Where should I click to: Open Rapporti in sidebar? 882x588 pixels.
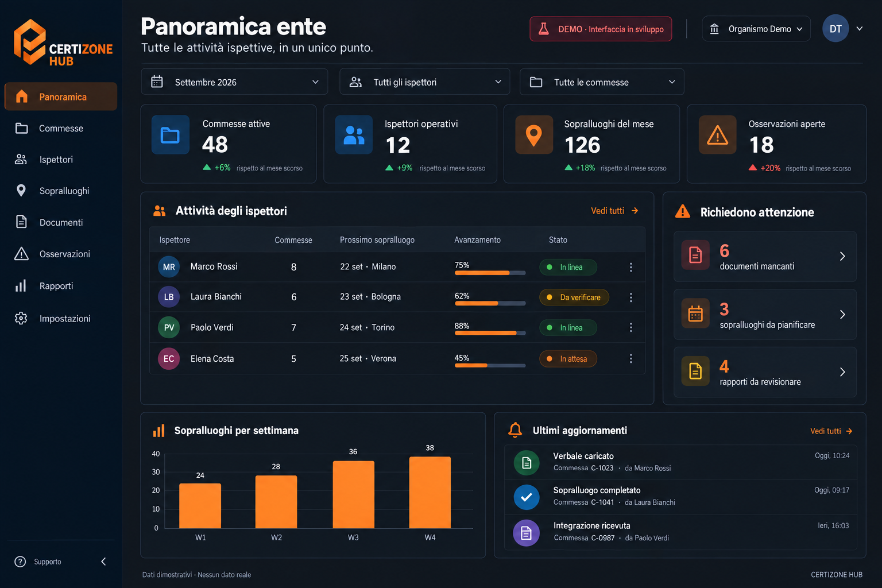pyautogui.click(x=61, y=286)
